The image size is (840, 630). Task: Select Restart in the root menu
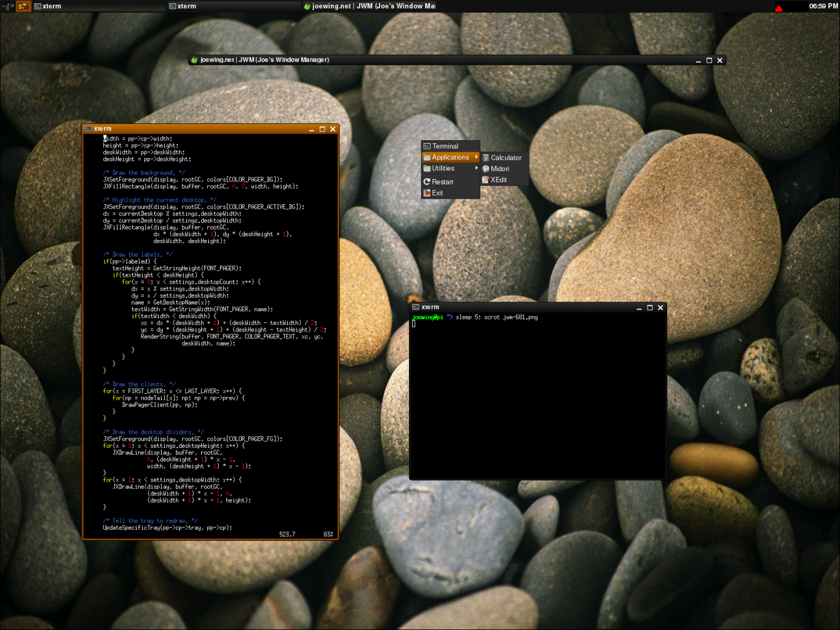(442, 182)
